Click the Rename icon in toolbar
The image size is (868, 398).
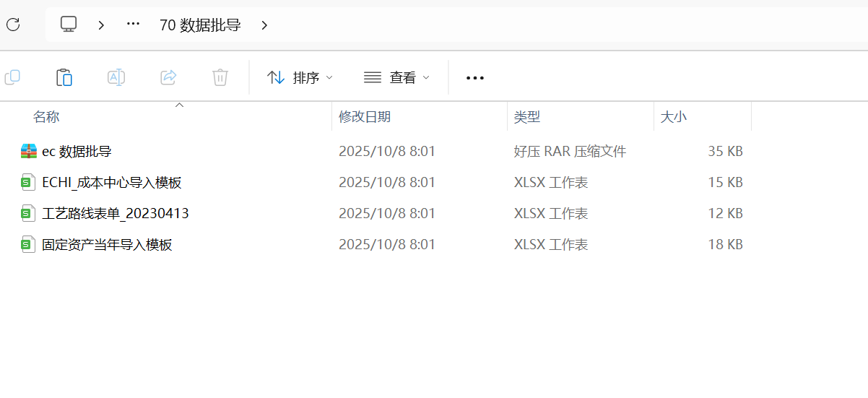click(116, 77)
